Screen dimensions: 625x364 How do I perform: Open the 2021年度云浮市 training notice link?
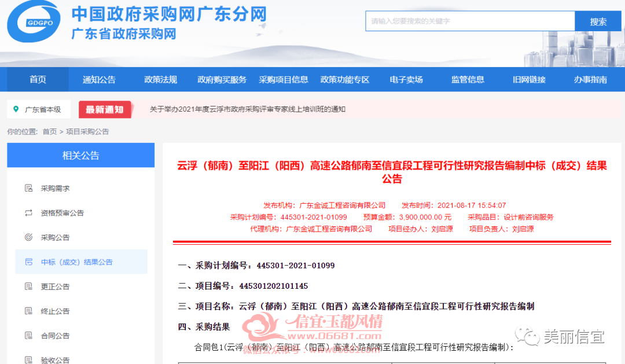click(248, 109)
